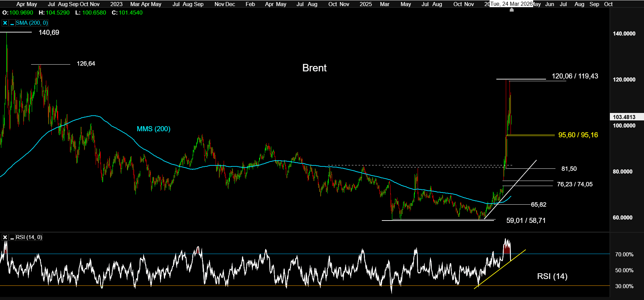
Task: Select the Brent title annotation
Action: pos(314,68)
